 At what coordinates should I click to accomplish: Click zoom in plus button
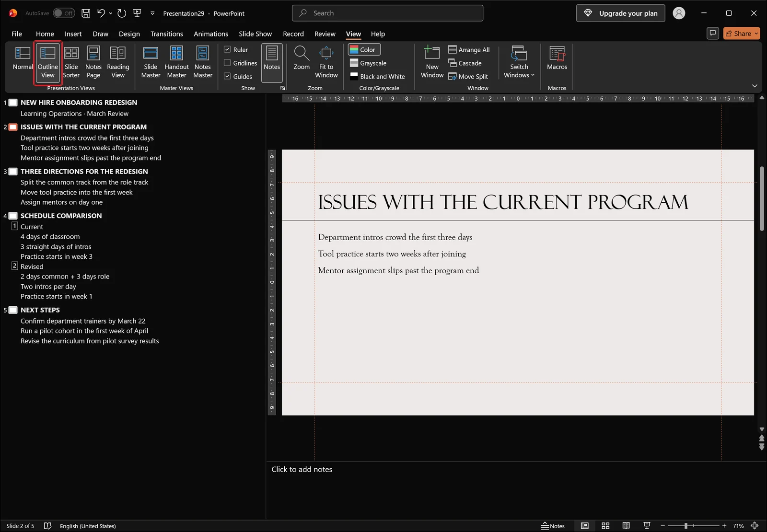click(724, 526)
